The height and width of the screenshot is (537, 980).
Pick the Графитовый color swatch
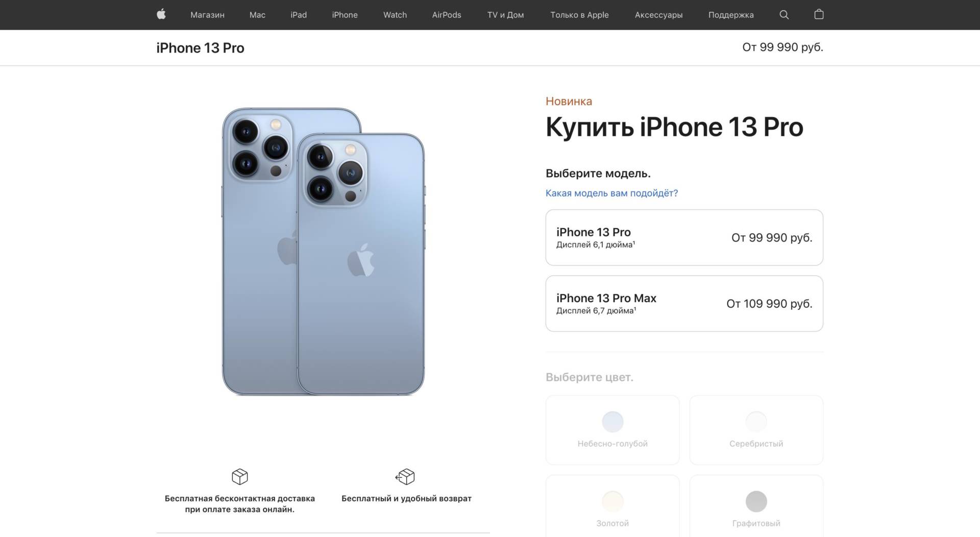756,501
